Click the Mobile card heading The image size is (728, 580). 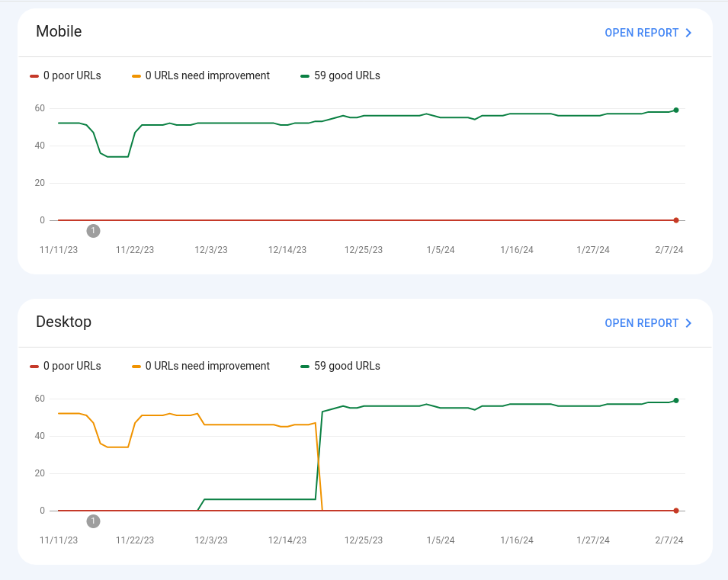(x=59, y=31)
